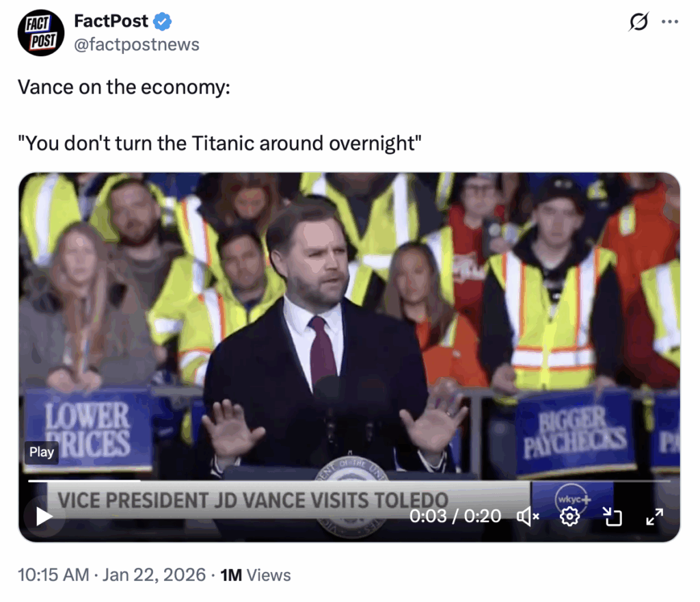The image size is (700, 602).
Task: Click the 0:03 / 0:20 time display
Action: 455,516
